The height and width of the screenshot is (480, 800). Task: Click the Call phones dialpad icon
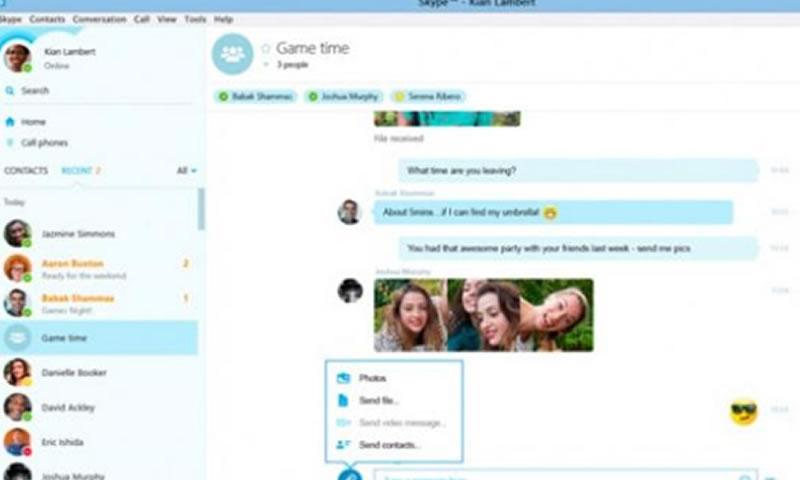click(x=10, y=143)
